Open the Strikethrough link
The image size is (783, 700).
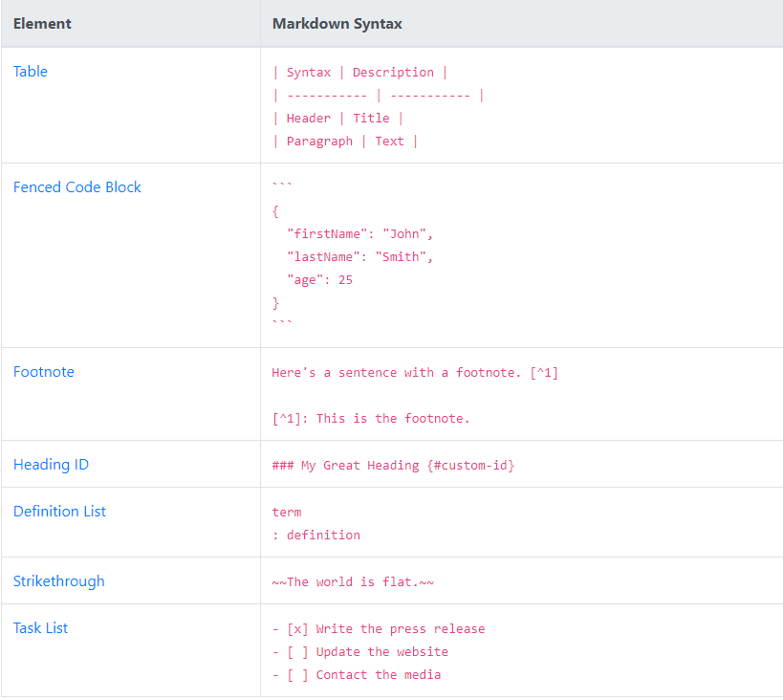[58, 581]
